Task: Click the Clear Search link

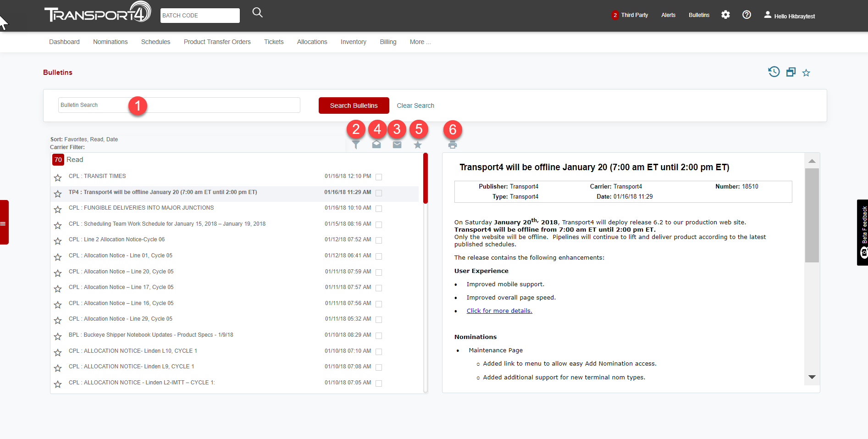Action: tap(415, 106)
